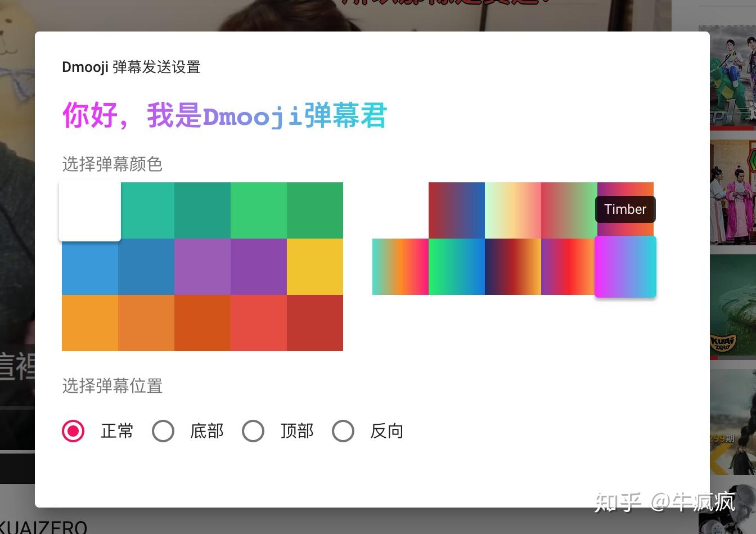Pick the light purple swatch

202,267
